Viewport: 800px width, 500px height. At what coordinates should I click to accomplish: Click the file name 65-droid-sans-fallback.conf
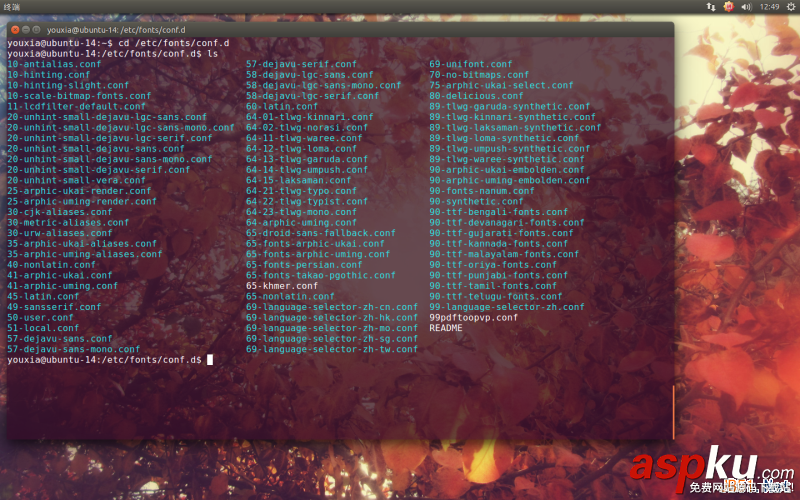pyautogui.click(x=320, y=233)
